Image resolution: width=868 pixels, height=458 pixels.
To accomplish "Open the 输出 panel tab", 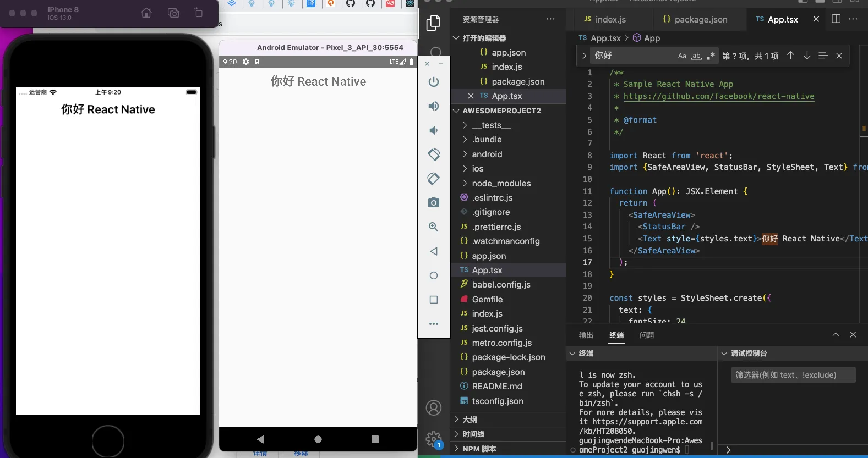I will 586,335.
